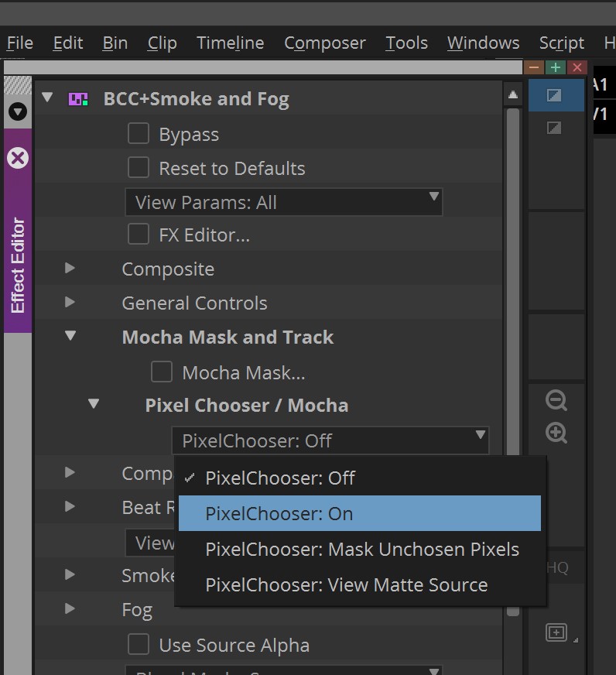
Task: Click the zoom out magnifier icon
Action: (556, 400)
